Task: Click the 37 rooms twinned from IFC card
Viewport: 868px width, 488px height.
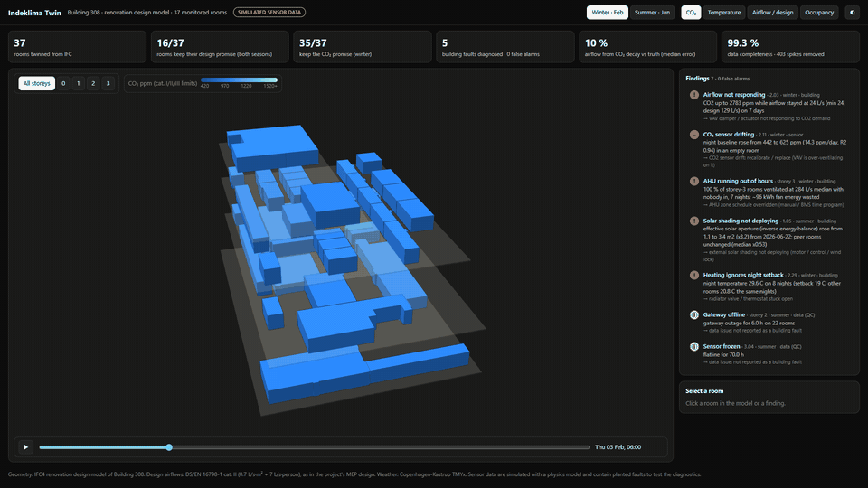Action: (x=77, y=46)
